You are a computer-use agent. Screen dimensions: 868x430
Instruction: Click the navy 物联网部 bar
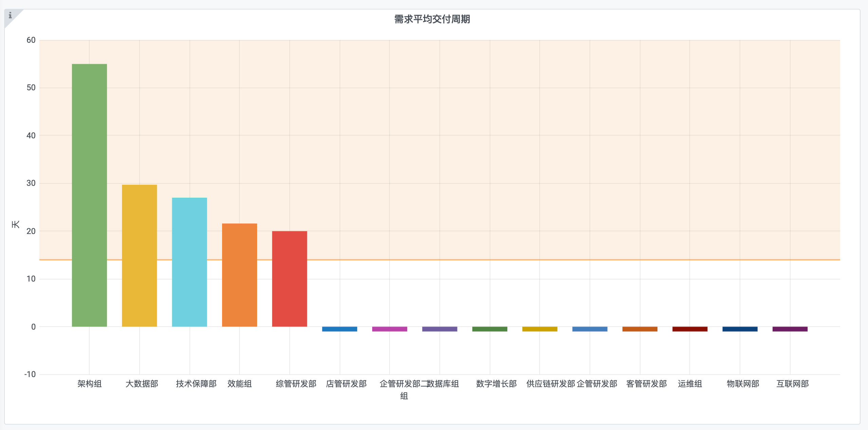click(x=740, y=329)
